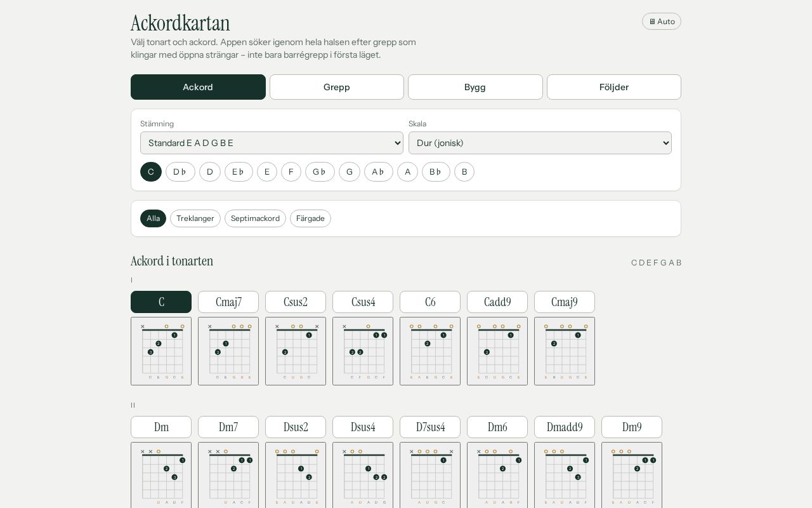Choose the Csus2 chord
The width and height of the screenshot is (812, 508).
point(296,302)
